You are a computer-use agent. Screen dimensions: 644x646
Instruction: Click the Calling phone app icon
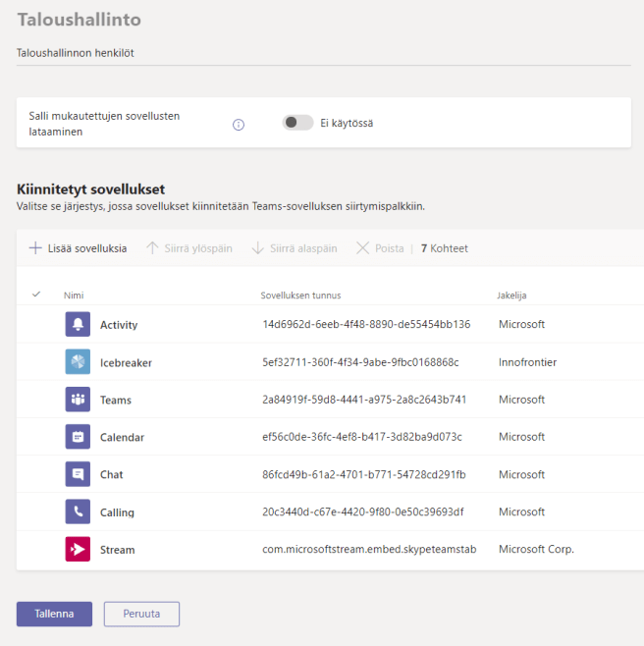(x=78, y=511)
